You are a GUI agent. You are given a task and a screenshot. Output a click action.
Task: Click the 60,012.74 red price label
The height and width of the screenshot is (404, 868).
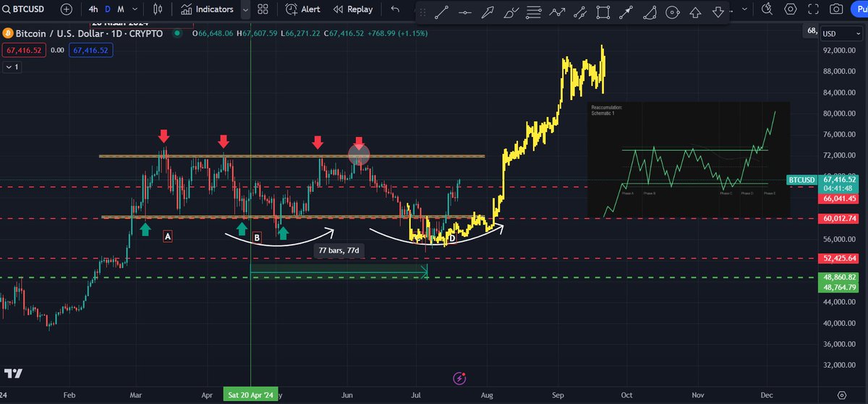click(x=838, y=219)
